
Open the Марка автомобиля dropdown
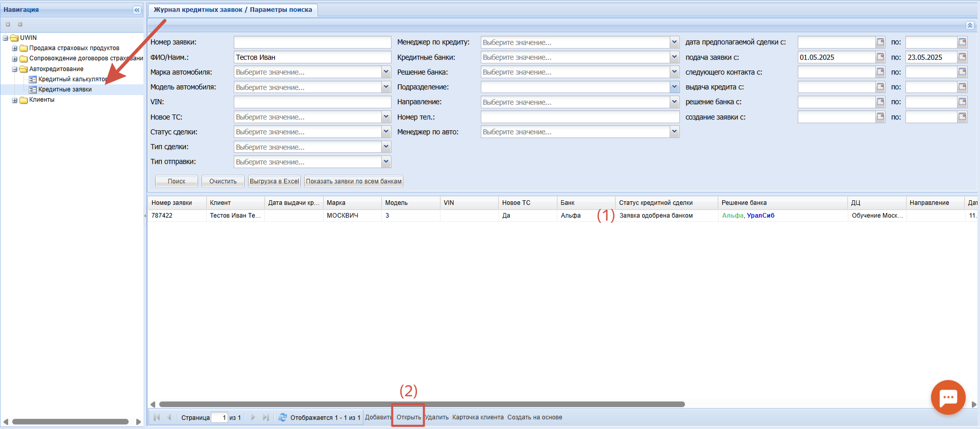pos(386,73)
